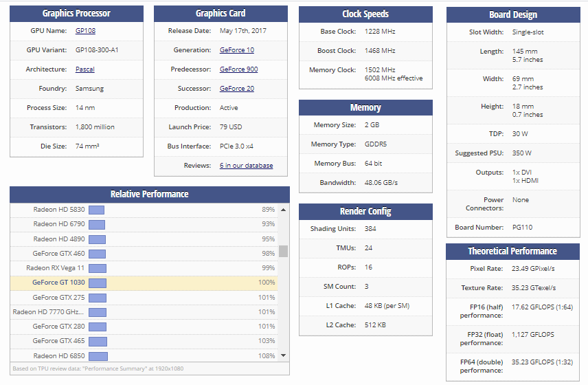Click the scroll down arrow in Relative Performance

pyautogui.click(x=283, y=355)
